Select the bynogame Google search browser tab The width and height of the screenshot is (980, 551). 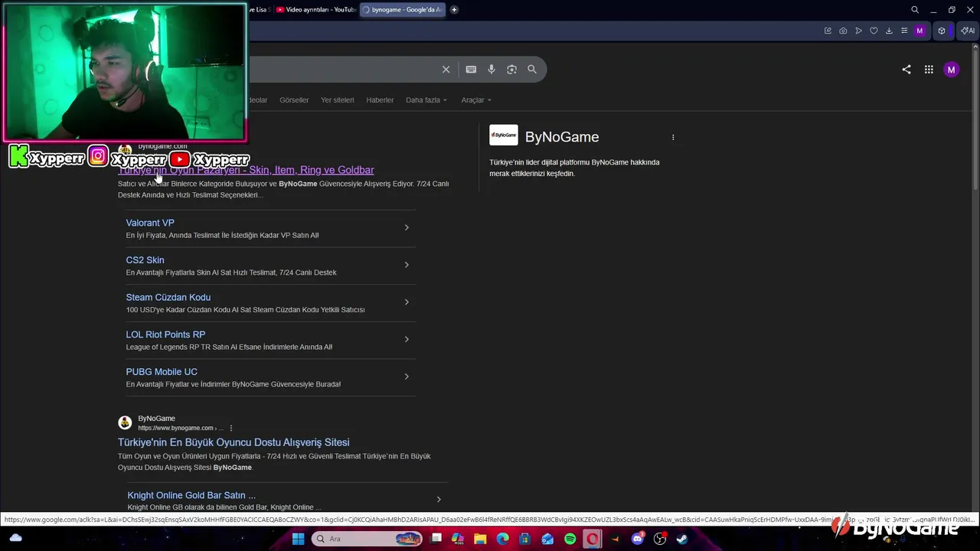point(402,10)
